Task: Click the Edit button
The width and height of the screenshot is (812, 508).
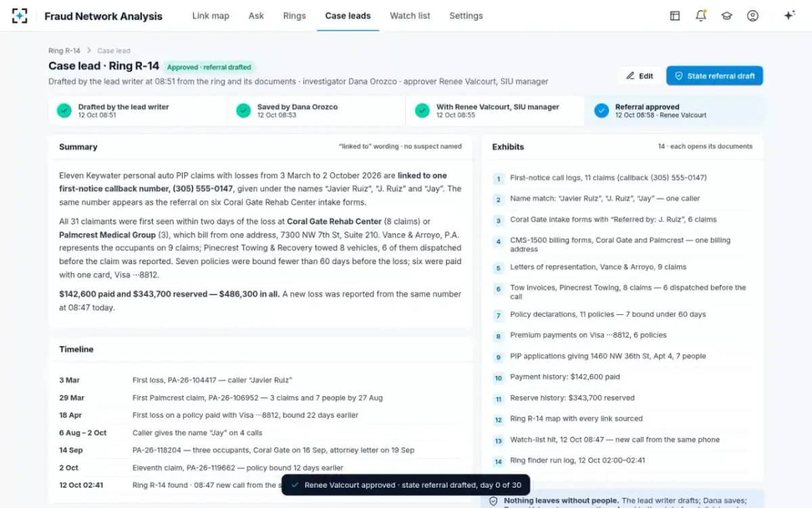Action: point(639,76)
